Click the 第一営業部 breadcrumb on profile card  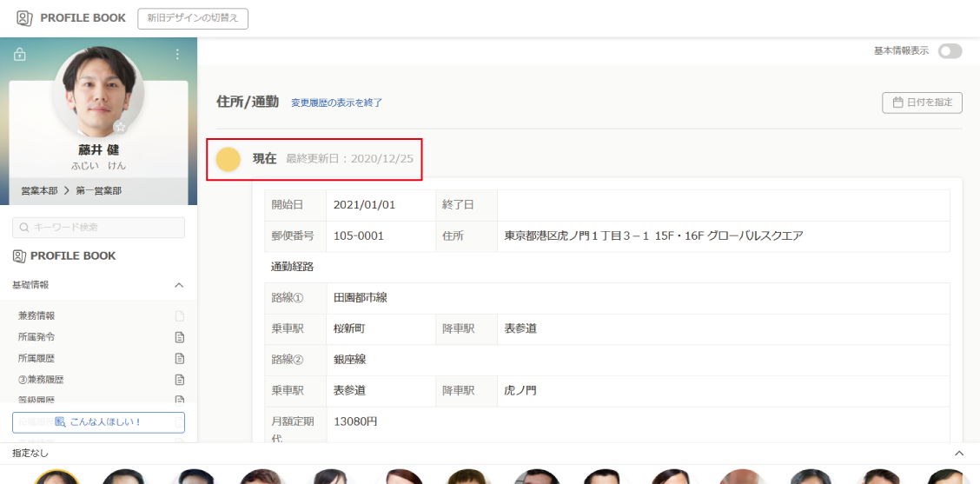pos(99,190)
